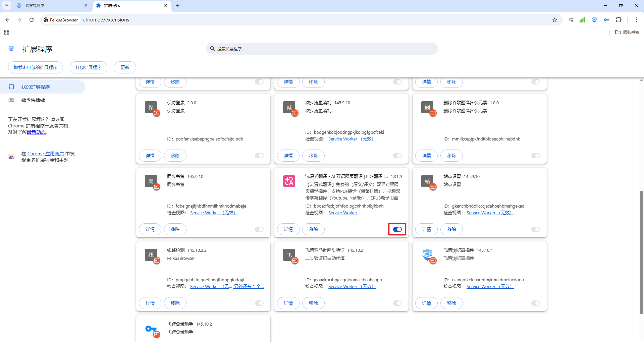Enable the 站点设置 extension toggle
Image resolution: width=644 pixels, height=342 pixels.
[536, 229]
